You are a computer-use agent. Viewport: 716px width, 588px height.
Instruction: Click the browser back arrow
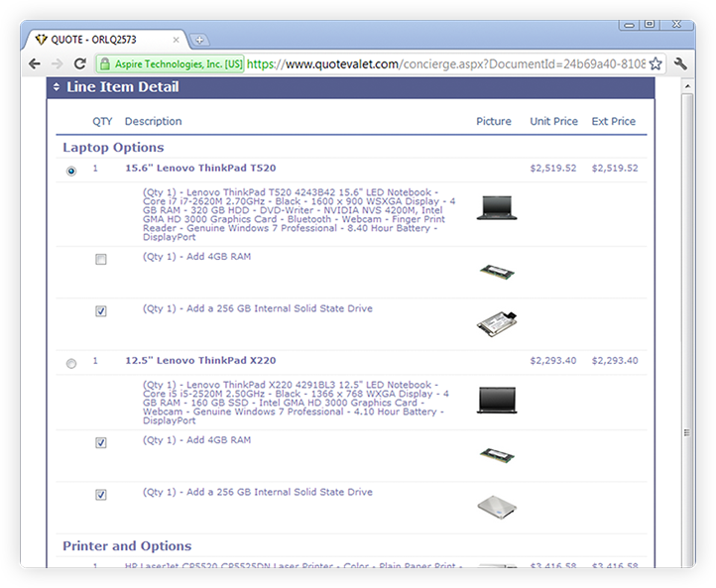pyautogui.click(x=36, y=63)
